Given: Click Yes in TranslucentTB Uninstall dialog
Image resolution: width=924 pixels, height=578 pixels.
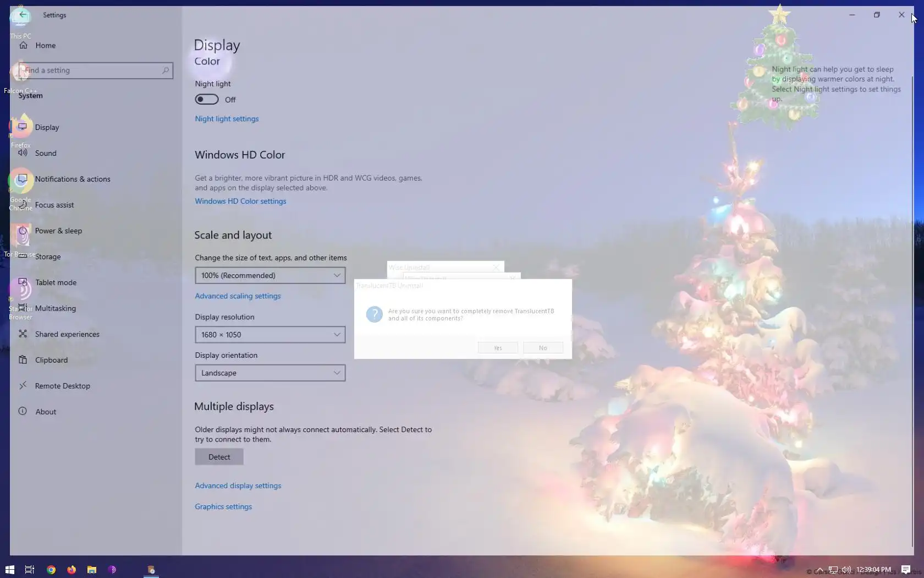Looking at the screenshot, I should tap(498, 348).
